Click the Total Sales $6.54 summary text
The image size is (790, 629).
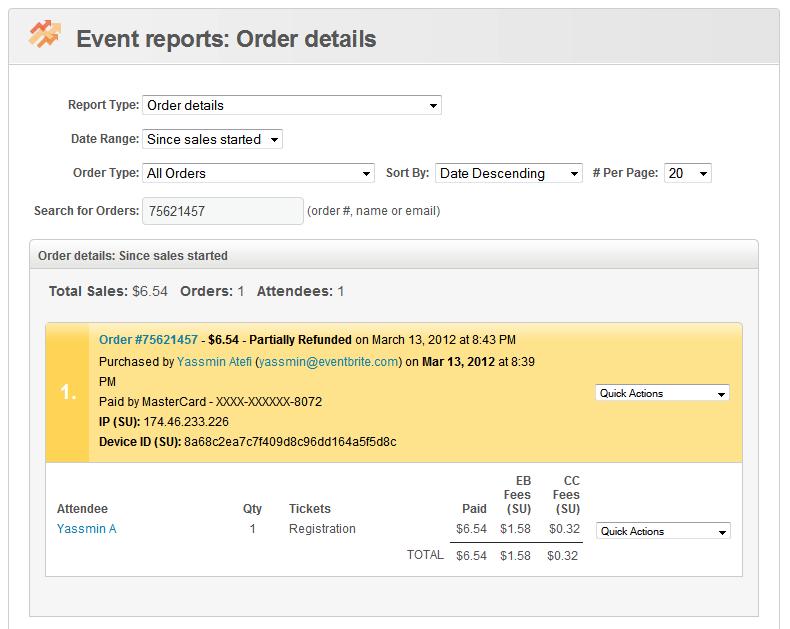point(108,291)
